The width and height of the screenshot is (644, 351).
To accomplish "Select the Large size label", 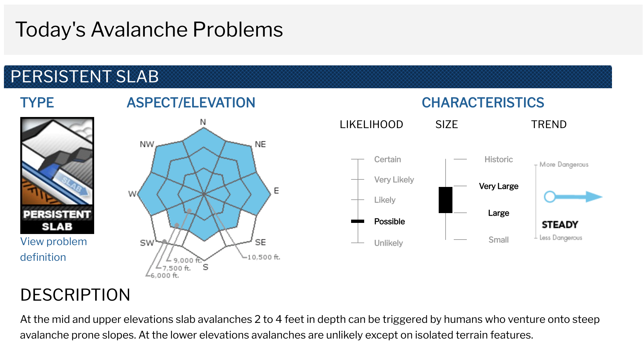I will [499, 213].
